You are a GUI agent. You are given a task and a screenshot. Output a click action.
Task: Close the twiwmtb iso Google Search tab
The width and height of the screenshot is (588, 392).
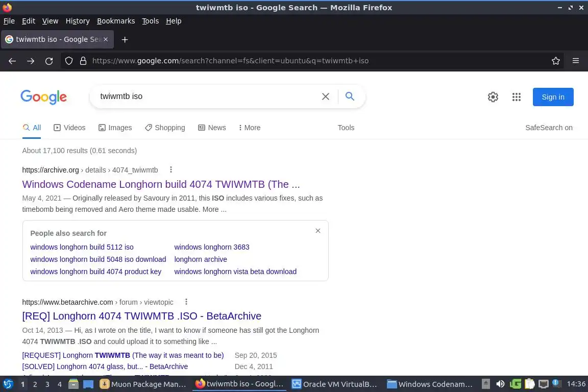coord(106,39)
